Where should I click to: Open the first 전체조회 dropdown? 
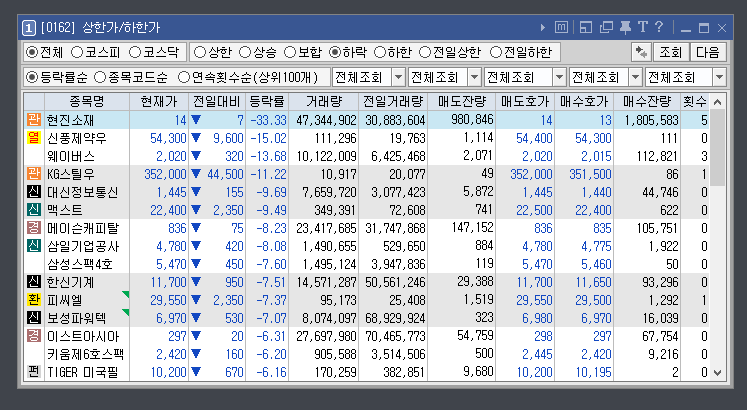tap(399, 77)
